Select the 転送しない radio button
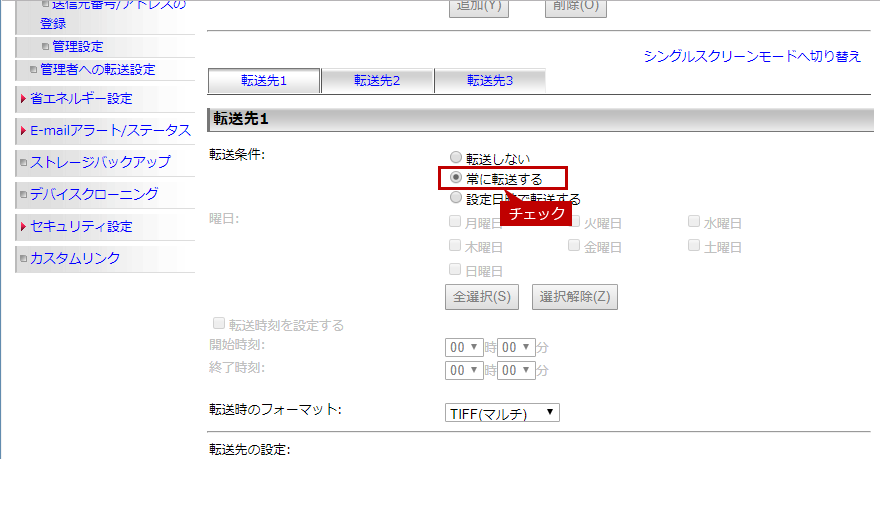 tap(457, 158)
